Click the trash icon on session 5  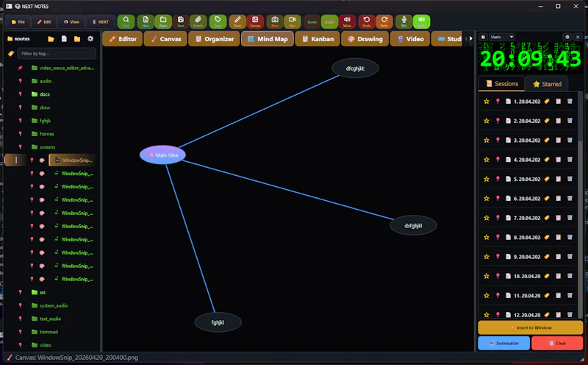click(570, 179)
